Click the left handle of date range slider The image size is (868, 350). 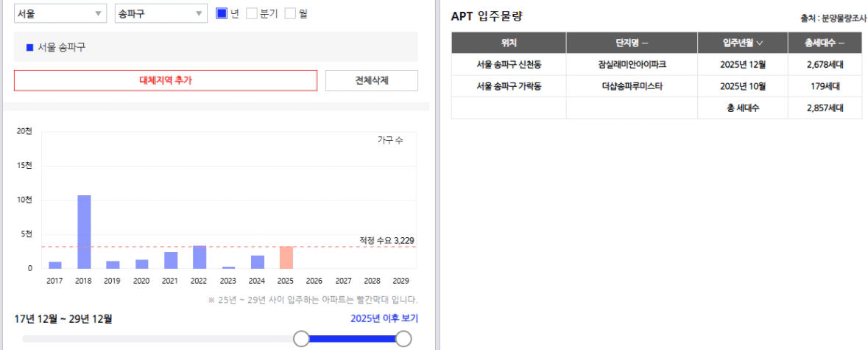coord(301,338)
